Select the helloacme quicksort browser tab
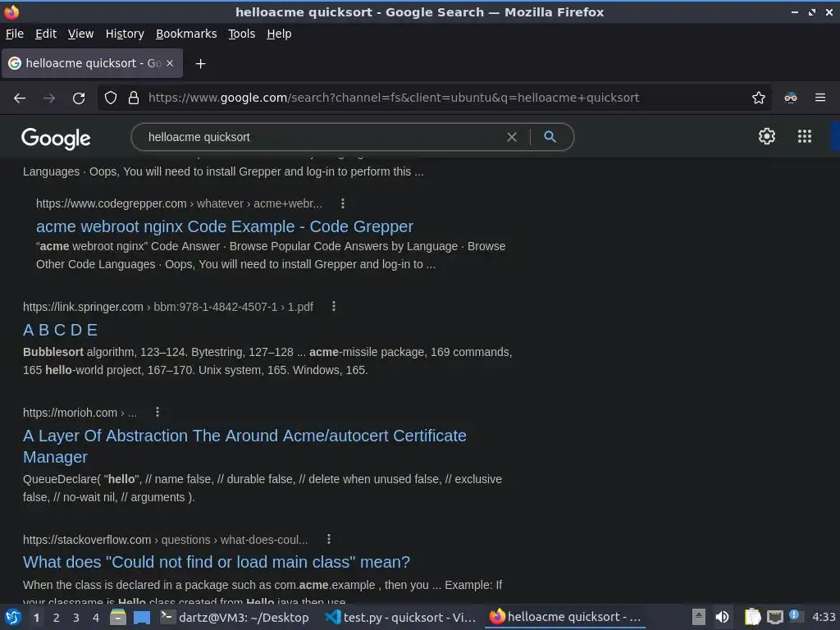840x630 pixels. [x=92, y=63]
